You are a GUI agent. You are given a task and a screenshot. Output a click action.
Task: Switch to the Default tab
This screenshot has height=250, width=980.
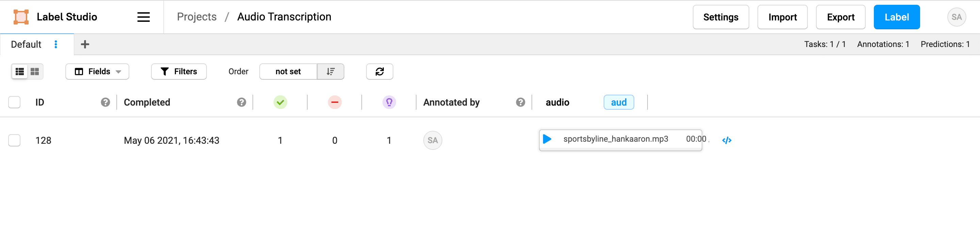[26, 44]
